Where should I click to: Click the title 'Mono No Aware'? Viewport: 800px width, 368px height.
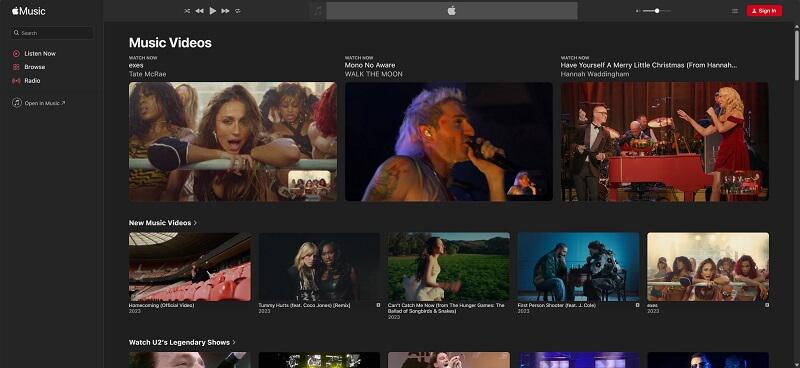tap(370, 65)
